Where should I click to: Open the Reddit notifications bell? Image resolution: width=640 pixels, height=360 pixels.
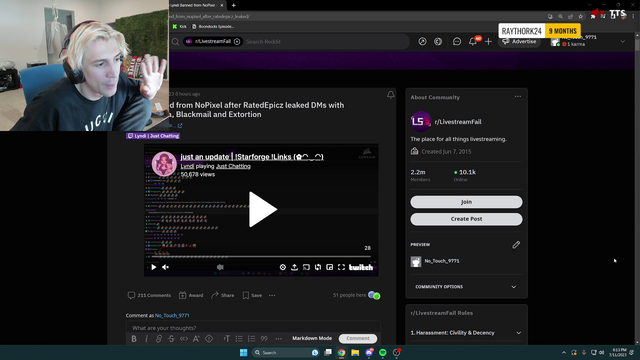coord(473,42)
